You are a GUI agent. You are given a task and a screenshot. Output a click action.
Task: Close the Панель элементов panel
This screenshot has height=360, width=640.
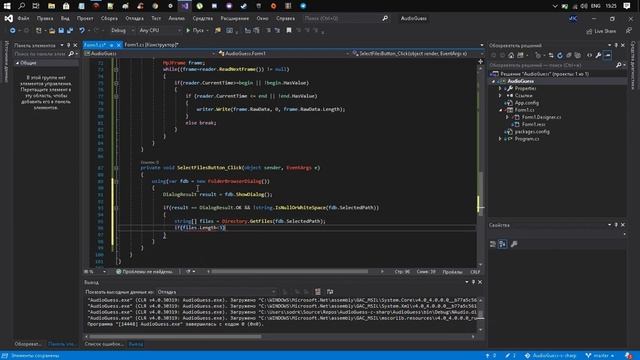(75, 45)
